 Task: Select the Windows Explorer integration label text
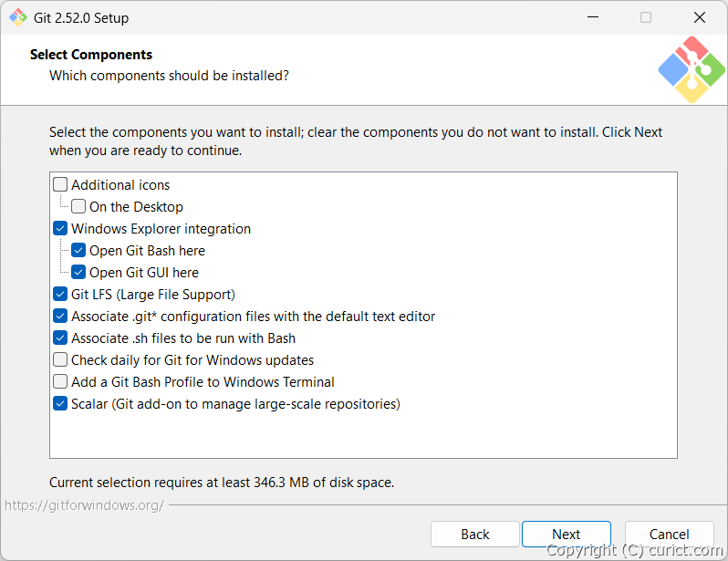(x=161, y=229)
